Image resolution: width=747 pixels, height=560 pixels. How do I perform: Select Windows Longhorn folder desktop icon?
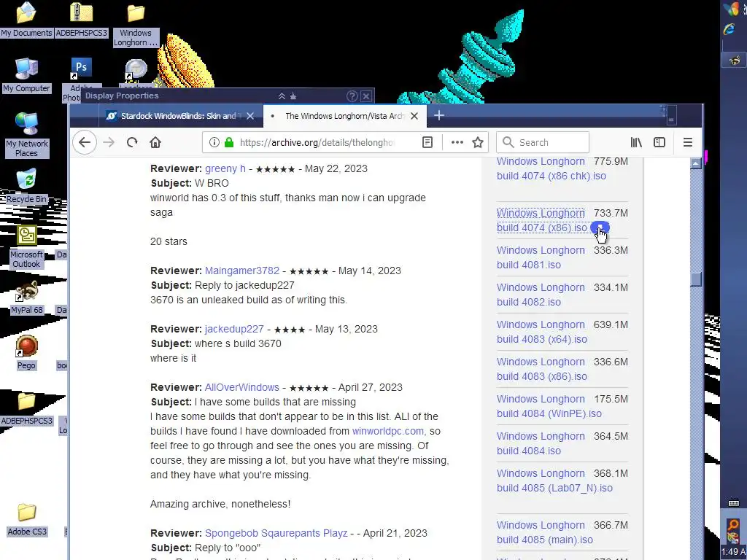pos(136,25)
